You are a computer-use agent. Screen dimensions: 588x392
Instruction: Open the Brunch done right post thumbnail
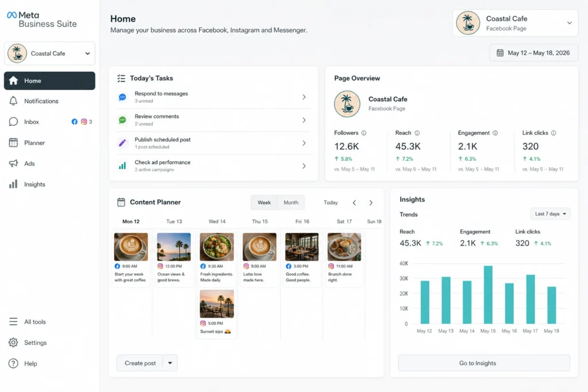tap(345, 247)
